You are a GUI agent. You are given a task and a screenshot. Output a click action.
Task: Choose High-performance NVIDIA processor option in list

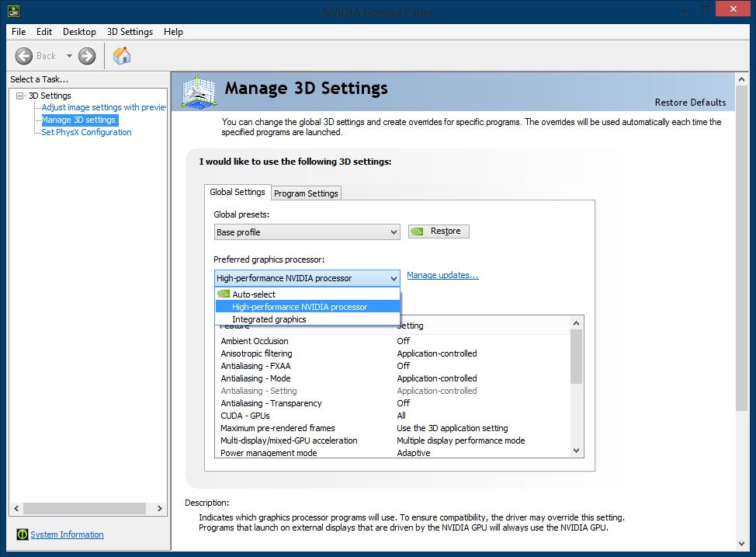[307, 307]
